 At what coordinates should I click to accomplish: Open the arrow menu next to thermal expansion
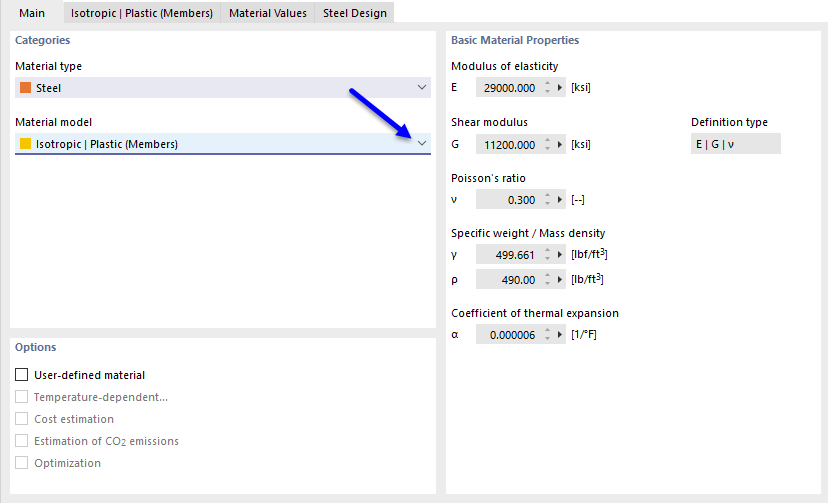pos(560,335)
